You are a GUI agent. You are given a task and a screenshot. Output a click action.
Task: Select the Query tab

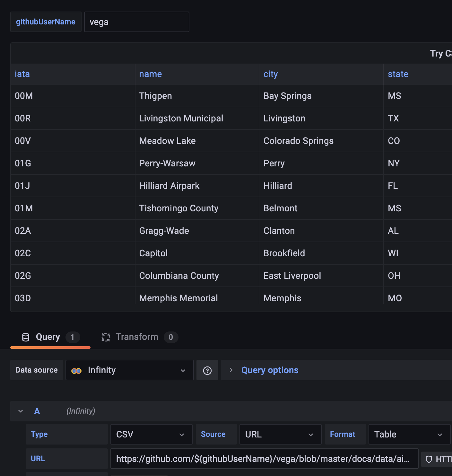pos(48,337)
